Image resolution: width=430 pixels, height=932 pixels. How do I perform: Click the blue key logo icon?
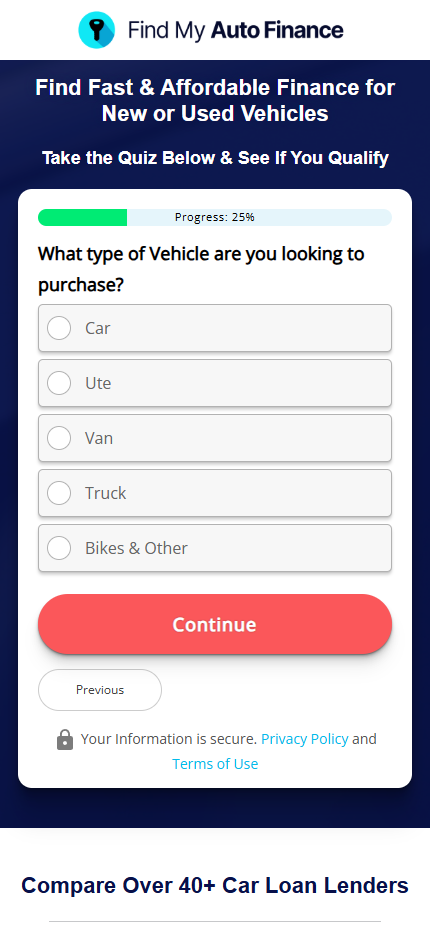click(x=96, y=30)
